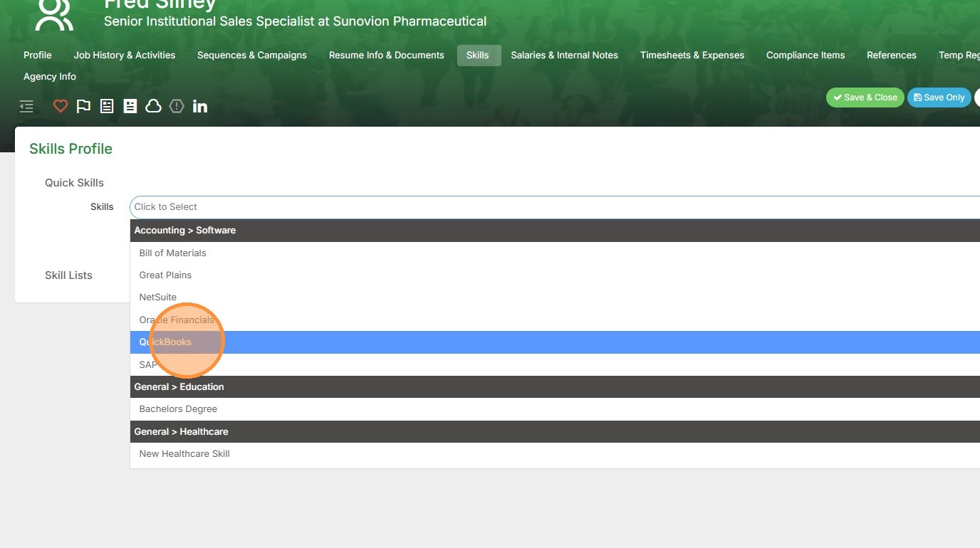
Task: Select New Healthcare Skill option
Action: point(555,453)
